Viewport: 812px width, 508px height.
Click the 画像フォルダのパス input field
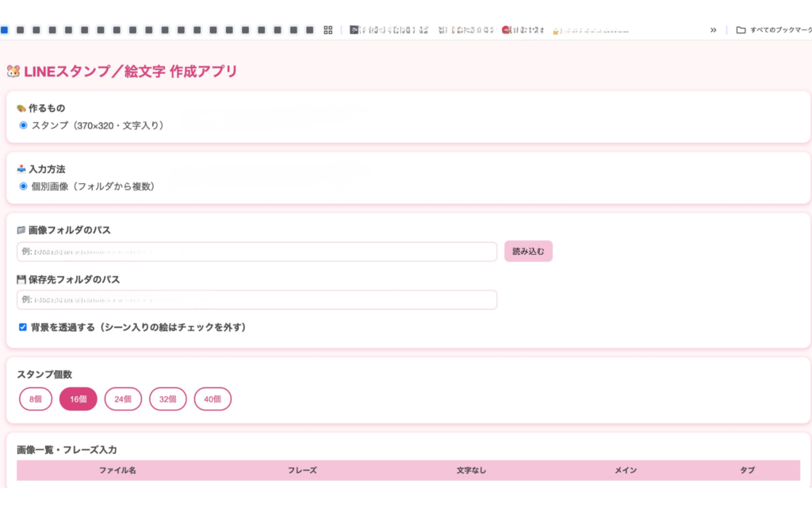[257, 252]
